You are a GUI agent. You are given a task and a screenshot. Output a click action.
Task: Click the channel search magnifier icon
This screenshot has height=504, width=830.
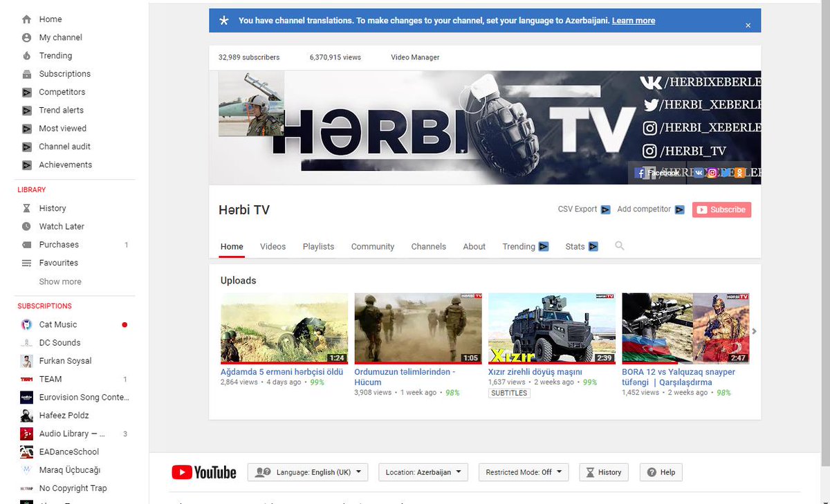pos(620,245)
